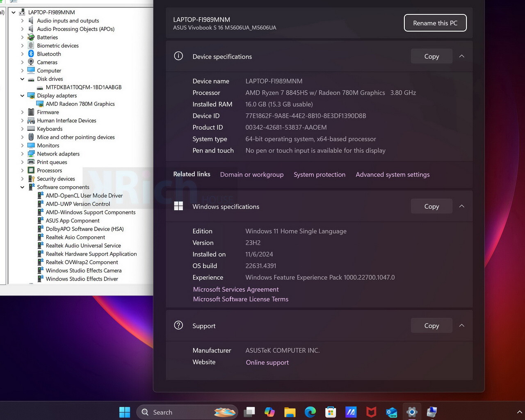Select Windows Studio Effects Driver
This screenshot has width=525, height=420.
tap(82, 279)
